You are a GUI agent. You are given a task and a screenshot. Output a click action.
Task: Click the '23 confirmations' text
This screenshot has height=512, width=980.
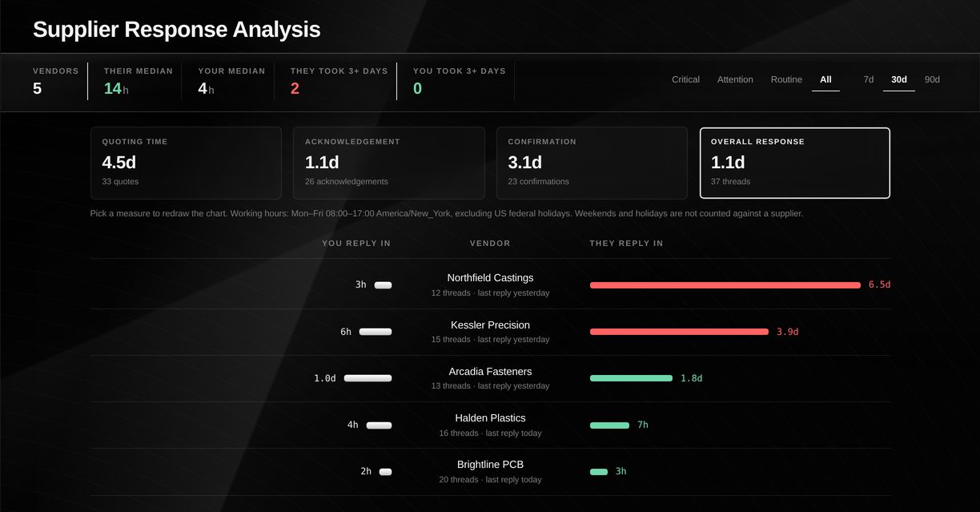(x=538, y=182)
